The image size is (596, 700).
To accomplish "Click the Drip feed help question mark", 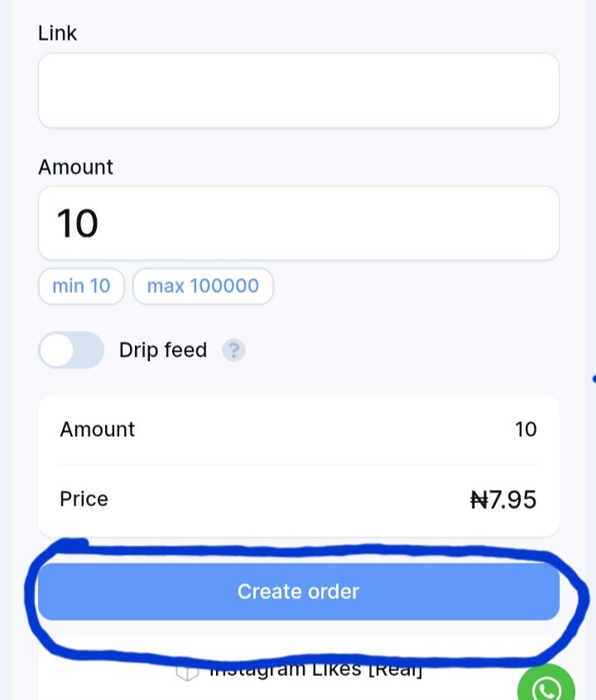I will pyautogui.click(x=233, y=350).
